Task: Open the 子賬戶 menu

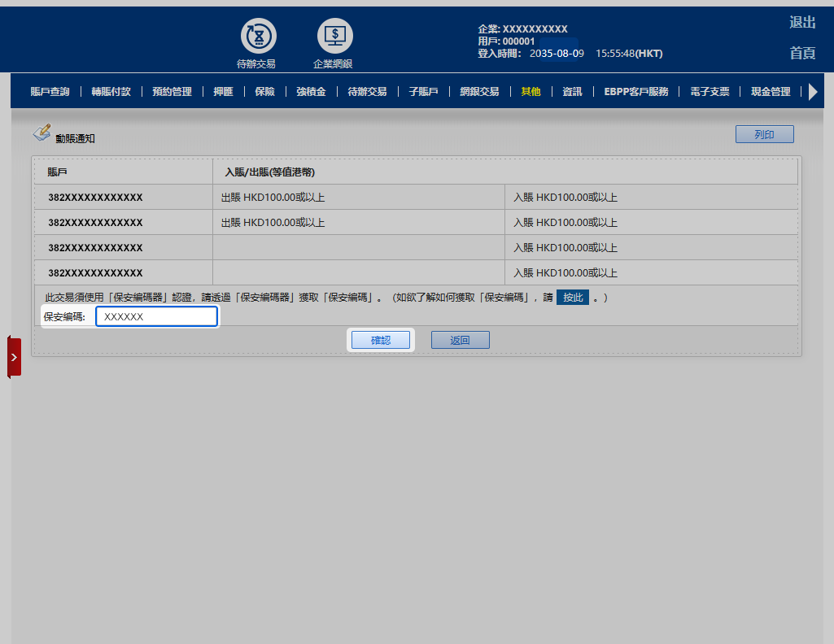Action: 423,92
